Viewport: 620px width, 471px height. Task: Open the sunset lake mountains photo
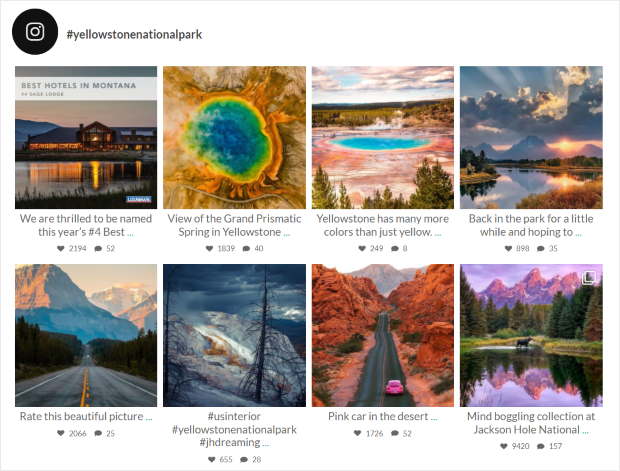tap(531, 137)
